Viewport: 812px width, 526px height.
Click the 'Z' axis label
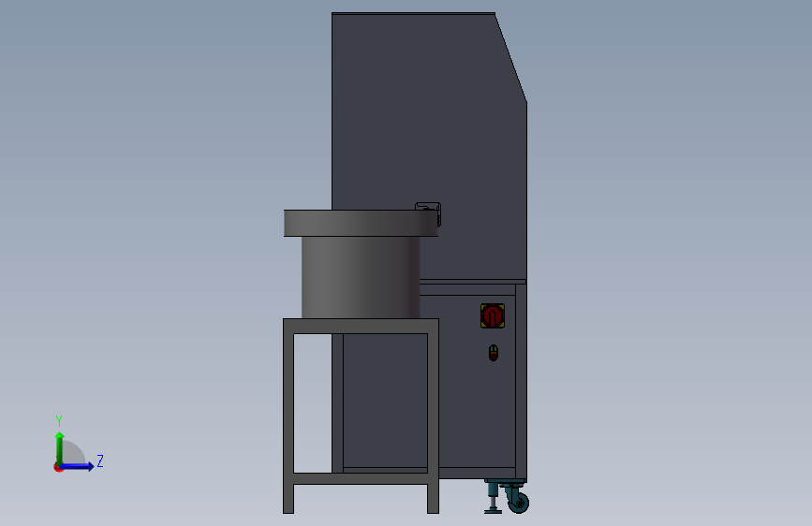(100, 460)
